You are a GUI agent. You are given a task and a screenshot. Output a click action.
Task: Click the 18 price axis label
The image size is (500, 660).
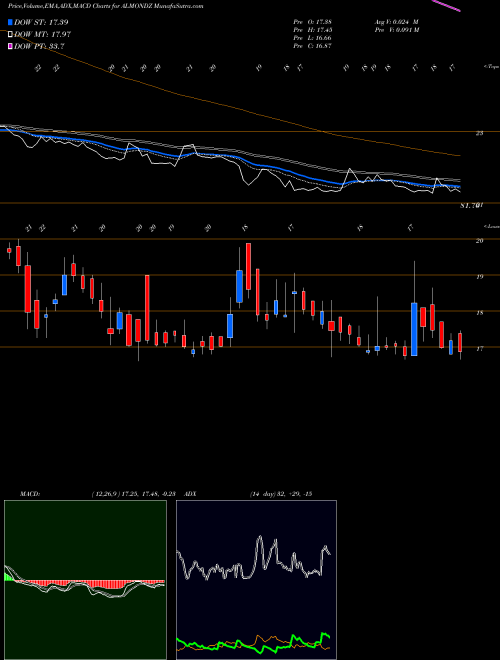tap(479, 313)
